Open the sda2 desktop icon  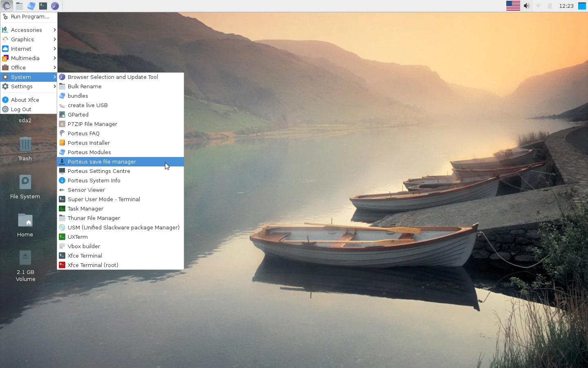[25, 120]
